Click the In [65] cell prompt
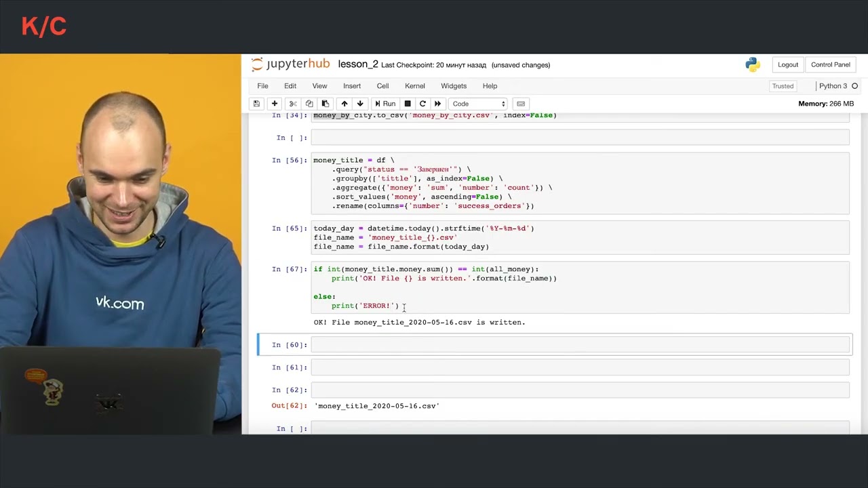 pyautogui.click(x=290, y=228)
